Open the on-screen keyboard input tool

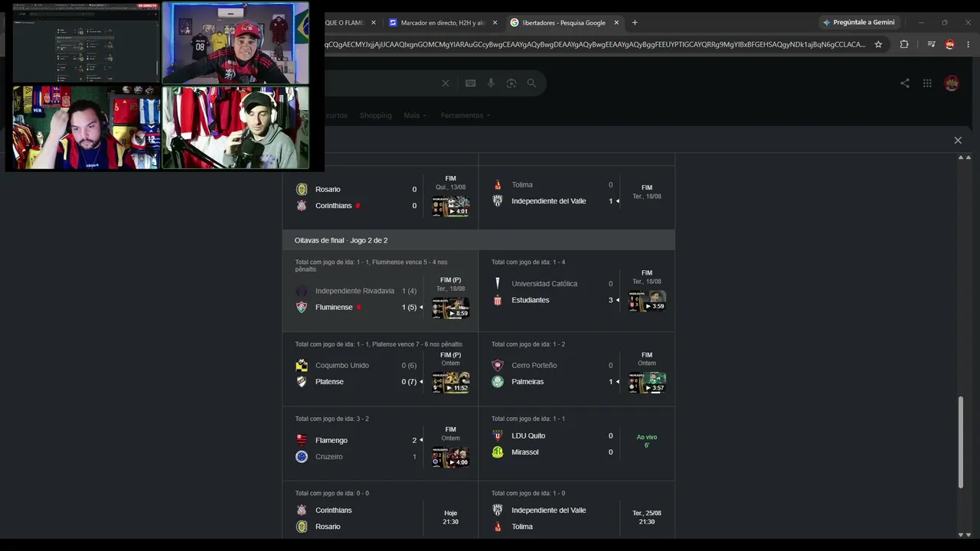click(x=470, y=83)
